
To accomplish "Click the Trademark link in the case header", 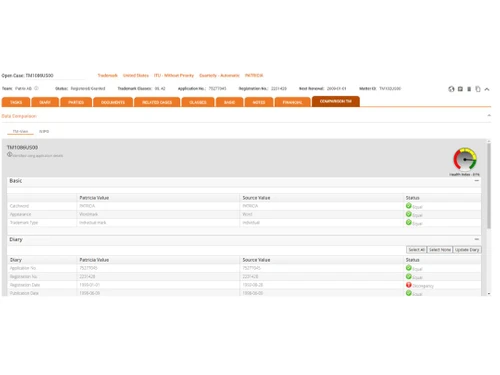I will 107,75.
